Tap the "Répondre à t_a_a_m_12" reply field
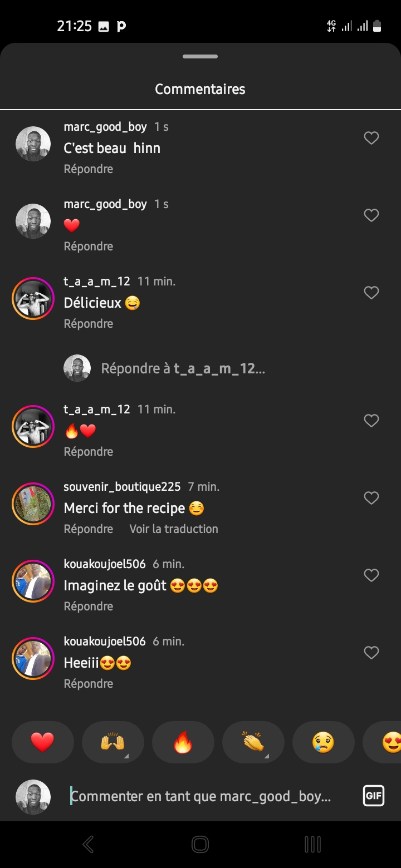This screenshot has width=401, height=868. tap(183, 368)
